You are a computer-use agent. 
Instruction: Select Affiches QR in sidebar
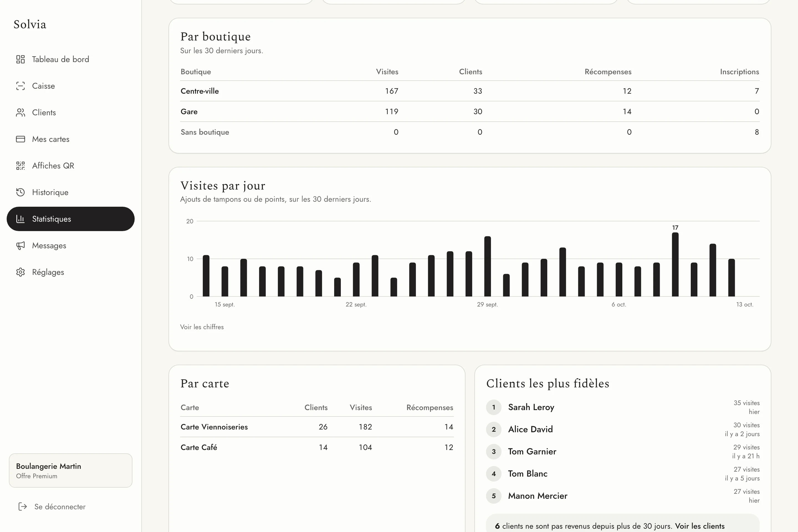click(71, 166)
